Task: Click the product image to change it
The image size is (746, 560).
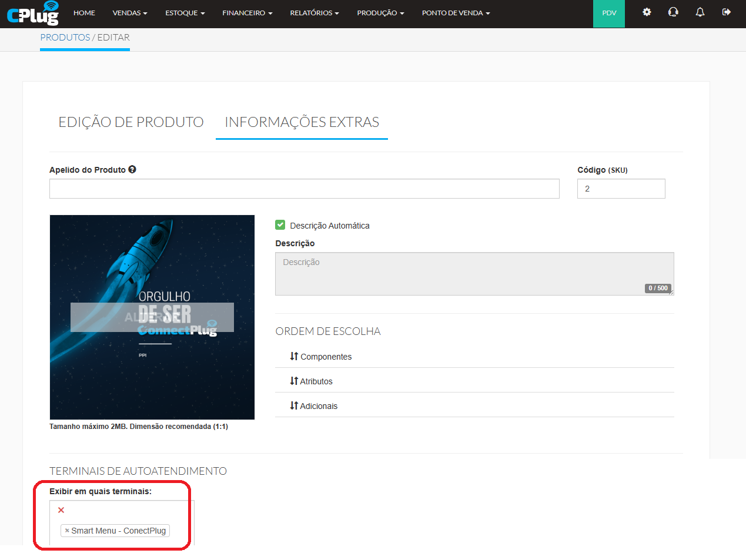Action: pyautogui.click(x=152, y=317)
